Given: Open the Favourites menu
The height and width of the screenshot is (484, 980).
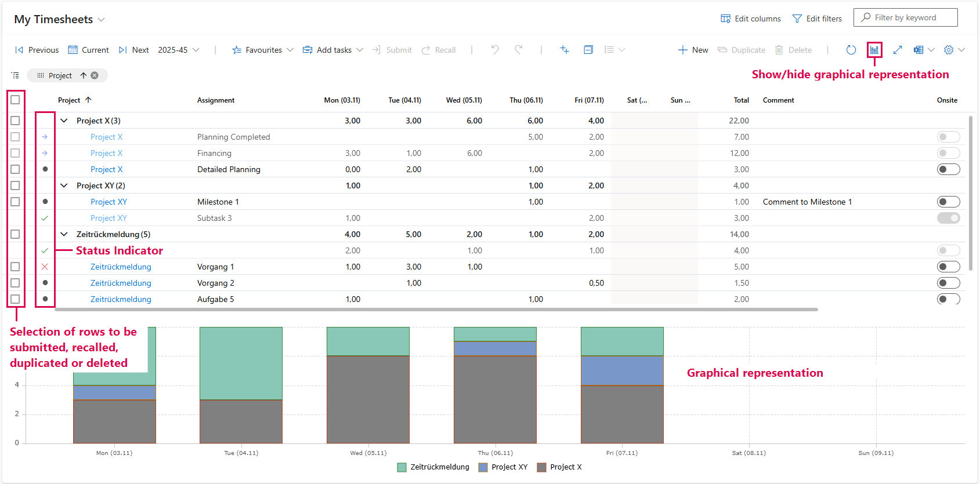Looking at the screenshot, I should (263, 50).
